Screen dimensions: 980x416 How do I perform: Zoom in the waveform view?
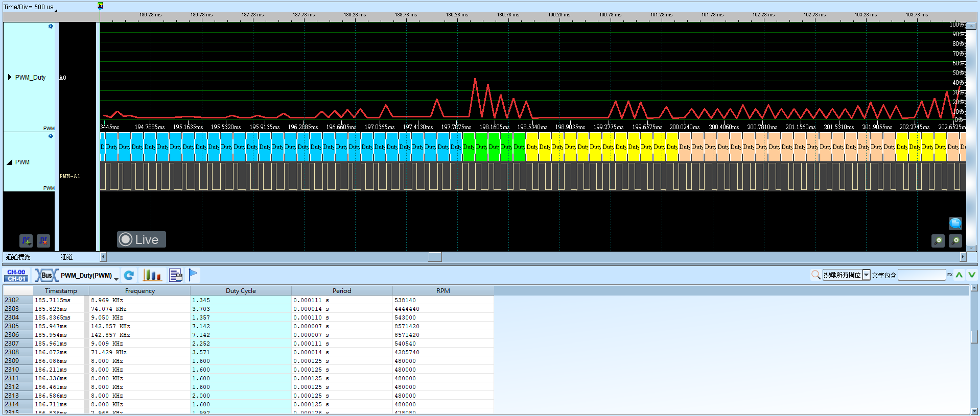pos(955,240)
